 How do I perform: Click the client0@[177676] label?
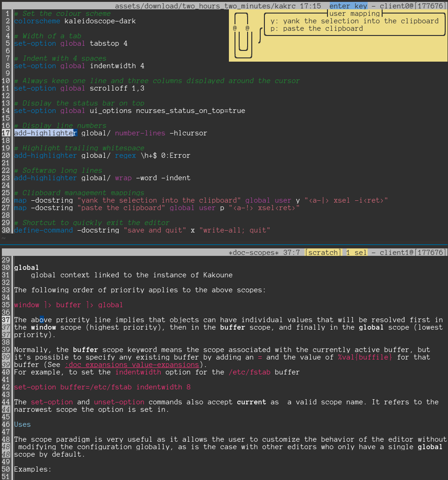(411, 6)
